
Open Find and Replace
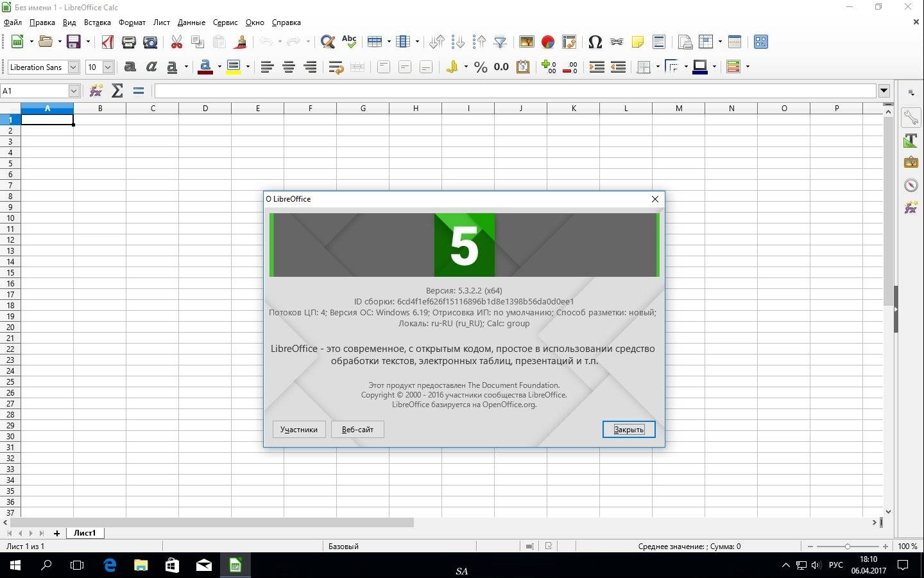328,42
